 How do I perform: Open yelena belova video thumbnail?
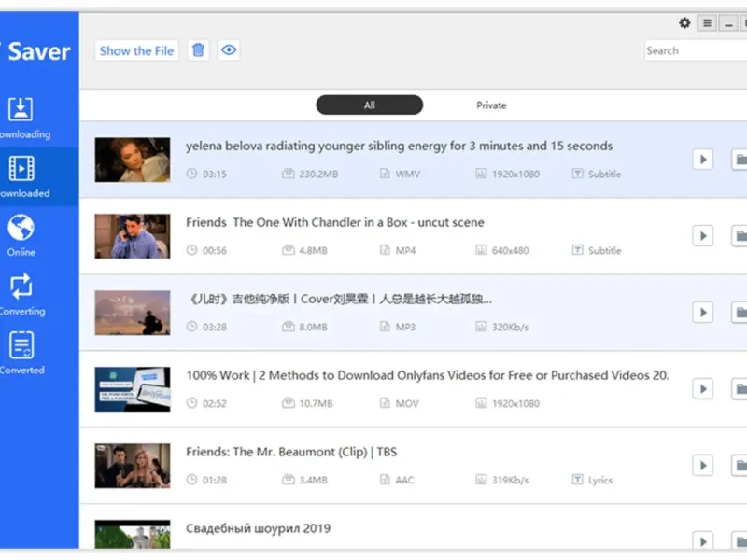[x=133, y=160]
